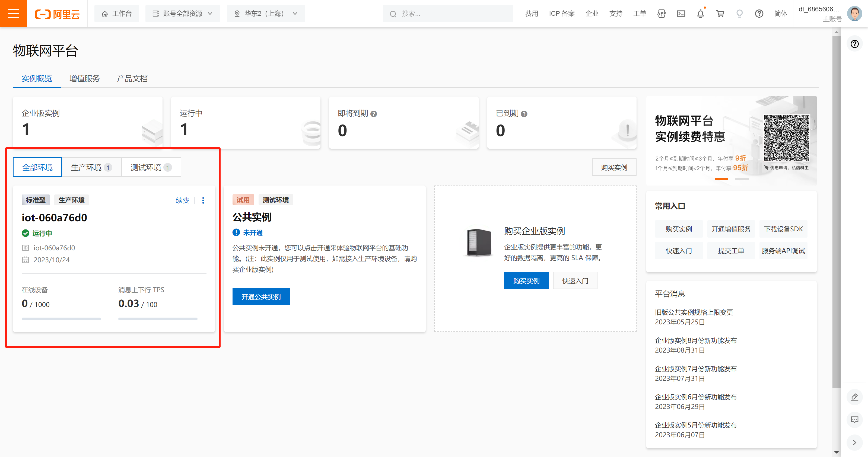Viewport: 868px width, 457px height.
Task: Click the info icon next to 即将到期
Action: pyautogui.click(x=374, y=114)
